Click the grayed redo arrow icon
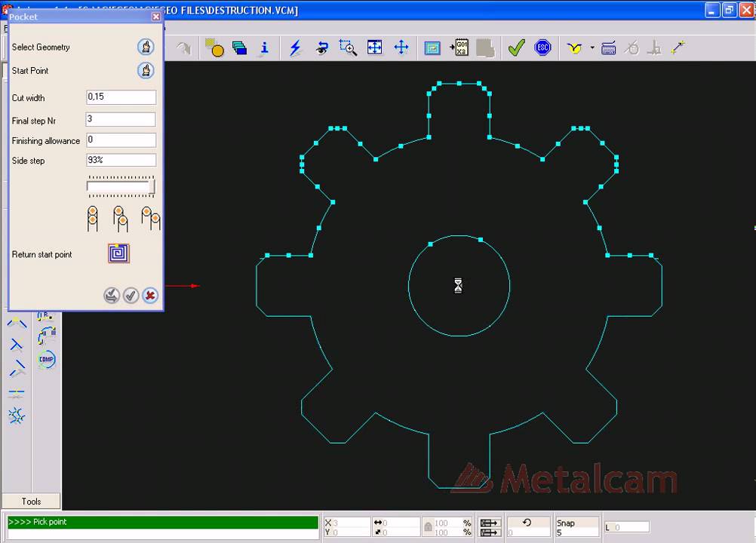 click(183, 48)
